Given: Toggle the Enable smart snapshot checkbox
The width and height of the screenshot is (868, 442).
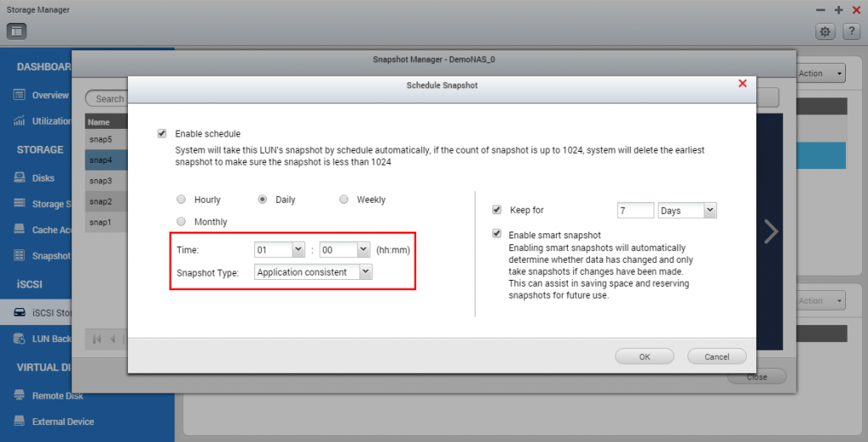Looking at the screenshot, I should click(x=498, y=234).
